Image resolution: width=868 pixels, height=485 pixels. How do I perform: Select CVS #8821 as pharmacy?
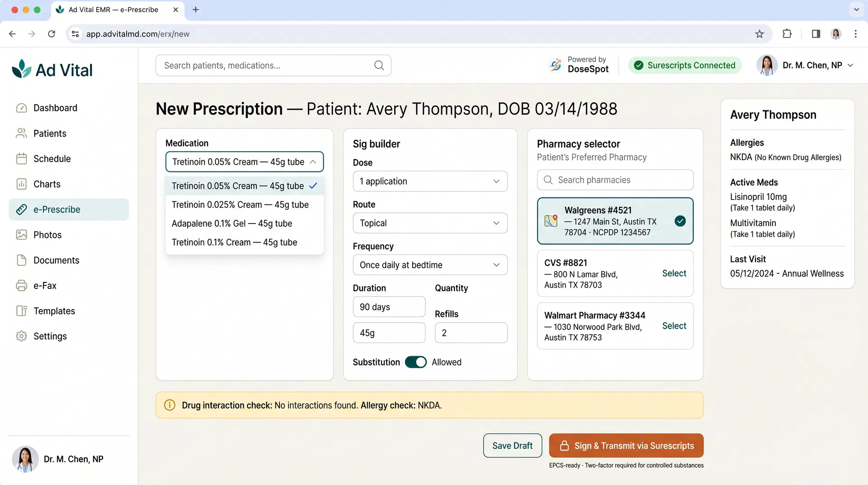coord(674,273)
